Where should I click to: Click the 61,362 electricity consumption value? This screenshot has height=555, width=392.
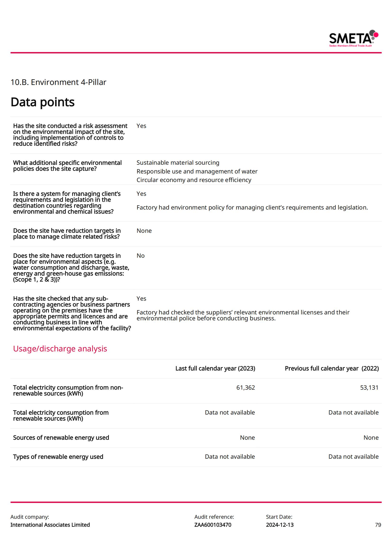[245, 387]
